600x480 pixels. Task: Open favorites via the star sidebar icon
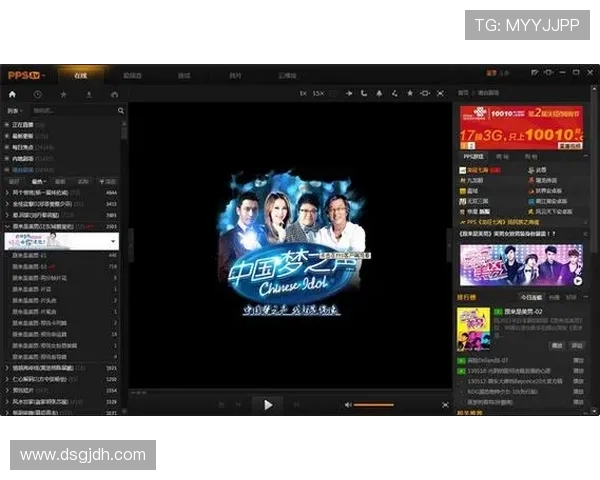pyautogui.click(x=64, y=93)
